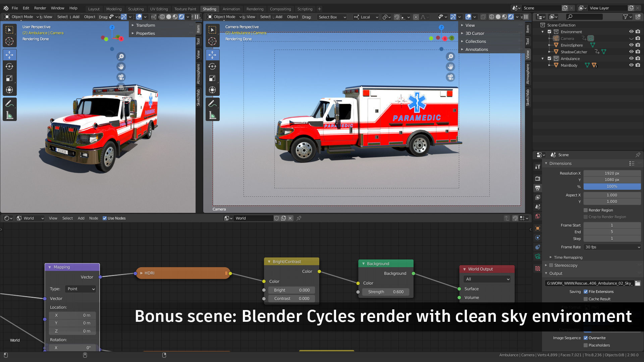Image resolution: width=644 pixels, height=362 pixels.
Task: Adjust the resolution percentage 100% slider
Action: coord(612,186)
